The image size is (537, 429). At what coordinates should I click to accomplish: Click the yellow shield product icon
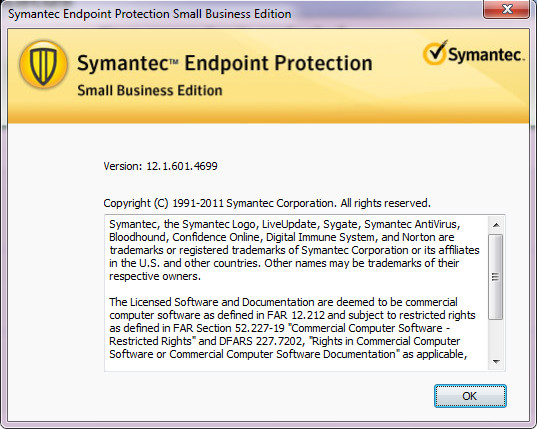[x=43, y=64]
